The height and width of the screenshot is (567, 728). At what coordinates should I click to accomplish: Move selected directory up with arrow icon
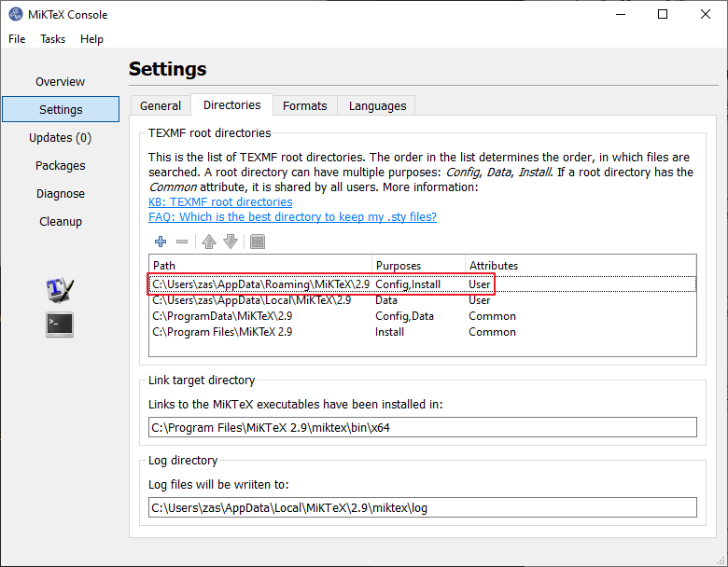[x=209, y=242]
